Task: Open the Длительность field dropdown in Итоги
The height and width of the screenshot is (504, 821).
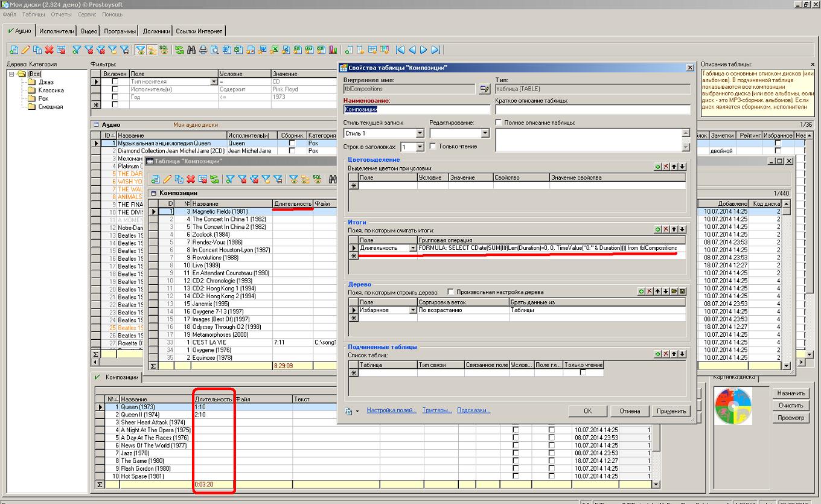Action: click(x=413, y=248)
